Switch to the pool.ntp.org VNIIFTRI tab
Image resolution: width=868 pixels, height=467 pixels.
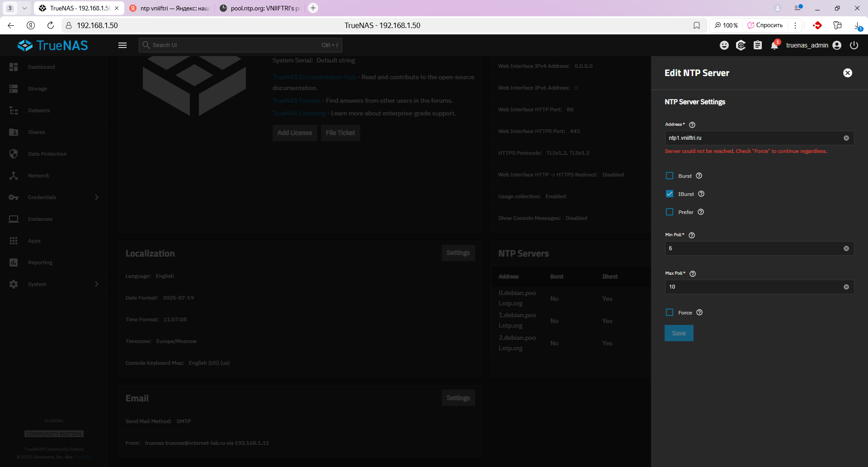pos(260,8)
